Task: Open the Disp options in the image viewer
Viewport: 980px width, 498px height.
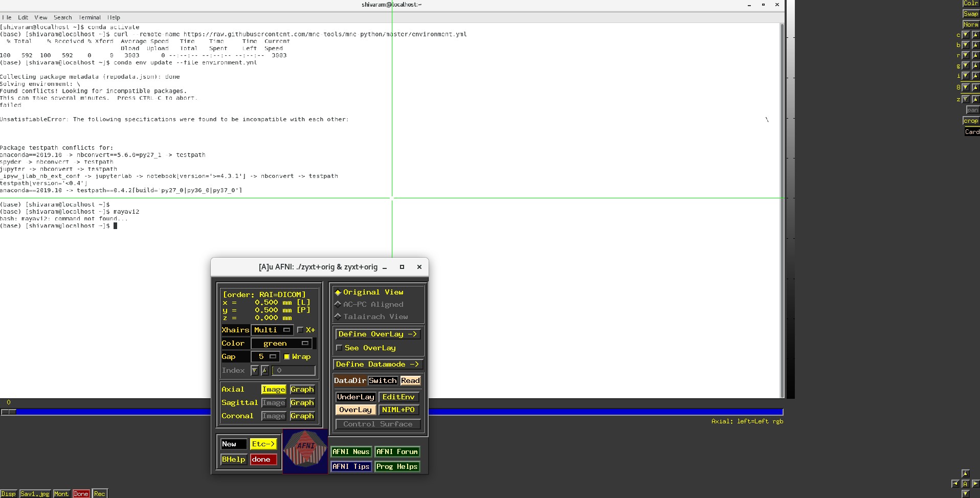Action: coord(8,494)
